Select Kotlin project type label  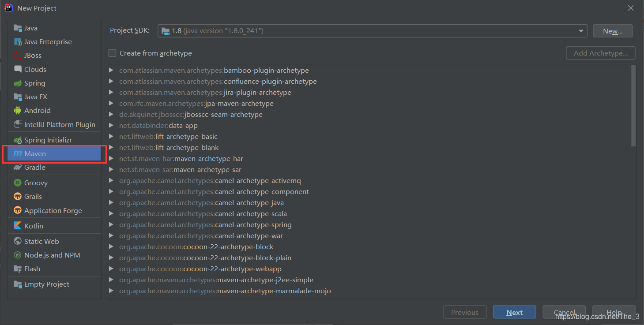pyautogui.click(x=34, y=226)
